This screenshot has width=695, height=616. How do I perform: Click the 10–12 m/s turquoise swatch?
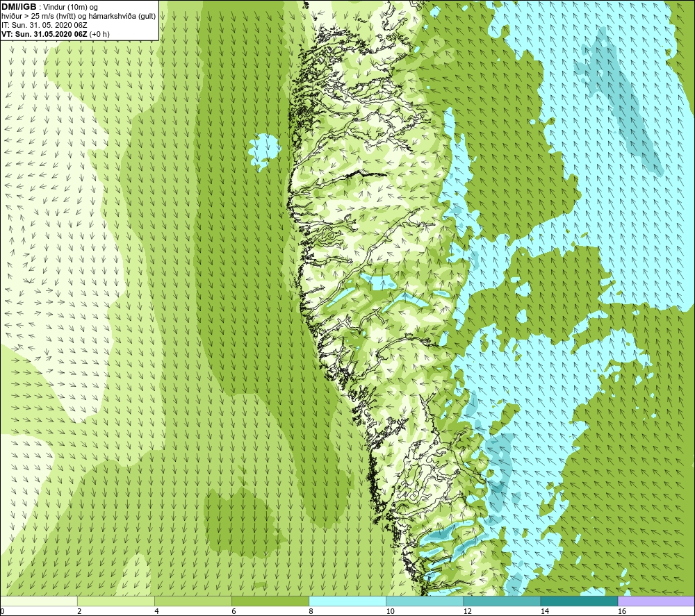424,601
